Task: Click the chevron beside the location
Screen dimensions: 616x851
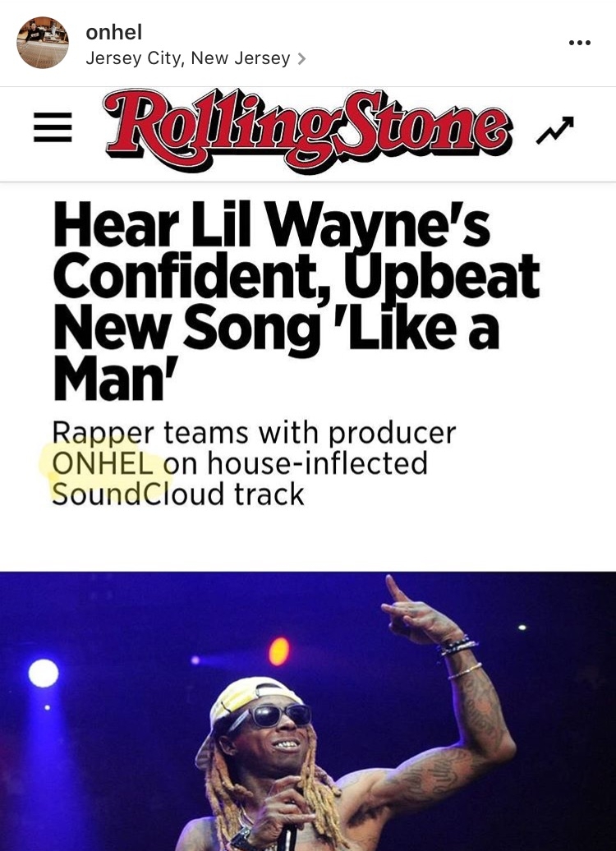Action: pyautogui.click(x=301, y=58)
